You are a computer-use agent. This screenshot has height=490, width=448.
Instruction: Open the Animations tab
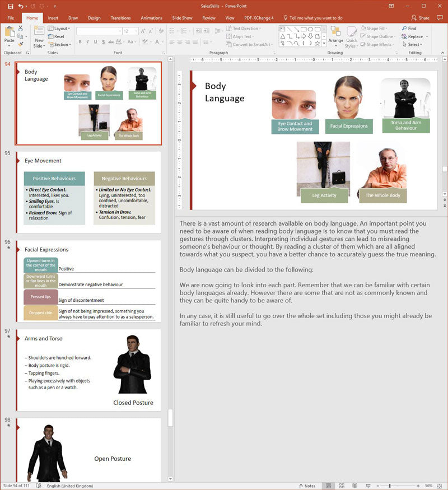pyautogui.click(x=151, y=18)
